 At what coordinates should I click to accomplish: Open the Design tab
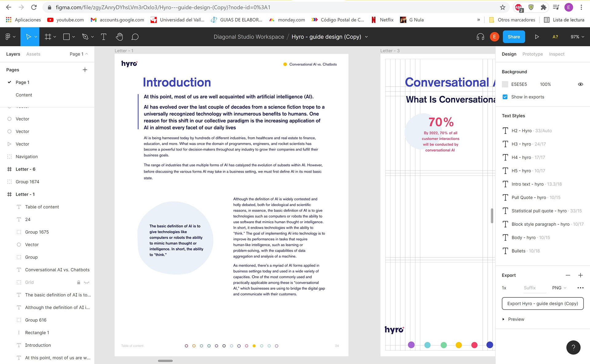click(x=509, y=54)
